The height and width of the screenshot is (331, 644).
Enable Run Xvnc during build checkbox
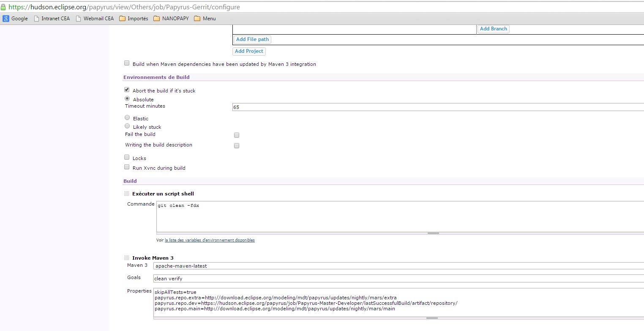(x=127, y=167)
